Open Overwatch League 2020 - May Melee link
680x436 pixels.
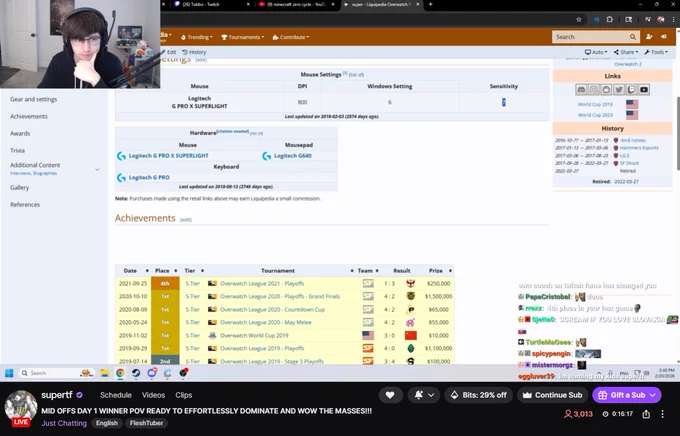266,322
